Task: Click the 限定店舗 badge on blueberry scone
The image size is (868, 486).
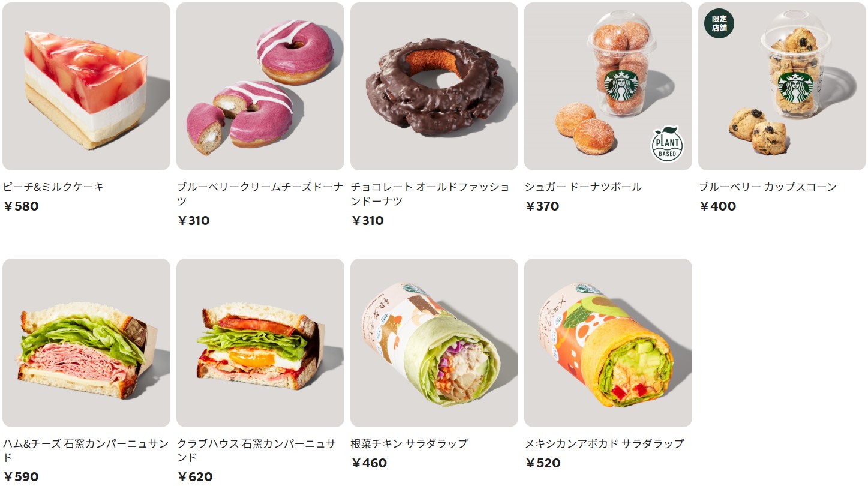Action: pos(719,24)
